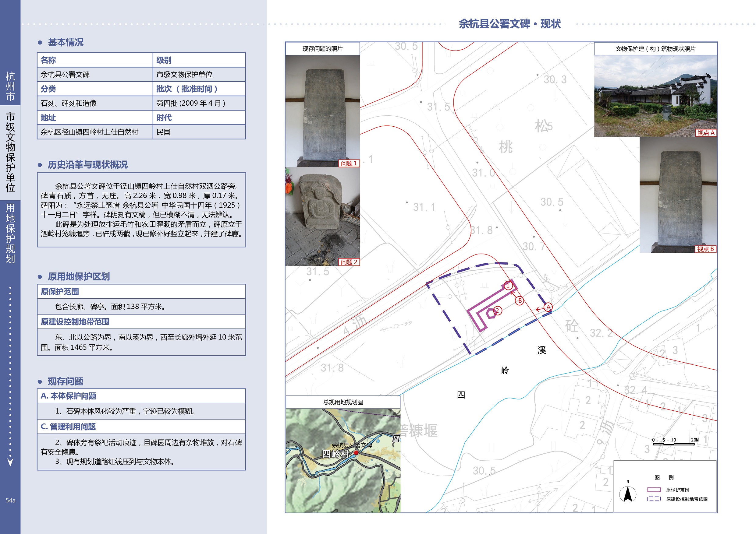Click the dashed blue 原建设控制地带范围 legend swatch

pos(654,499)
